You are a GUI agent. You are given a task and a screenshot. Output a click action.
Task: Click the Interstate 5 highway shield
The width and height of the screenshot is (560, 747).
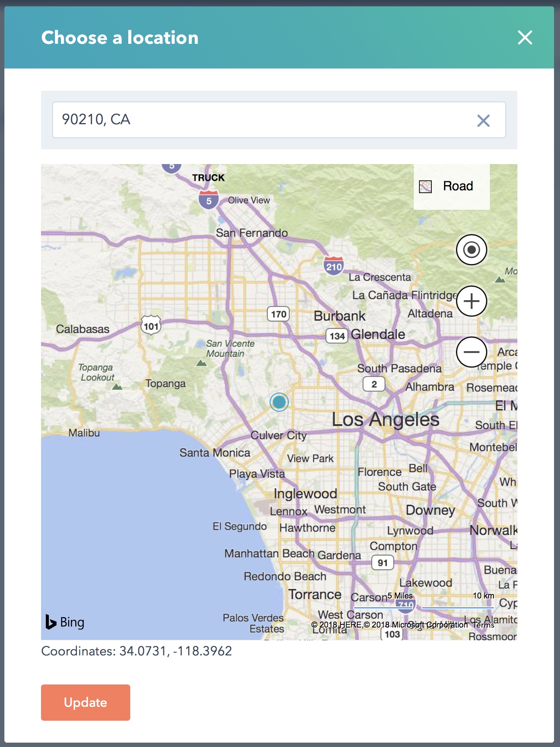pos(209,200)
